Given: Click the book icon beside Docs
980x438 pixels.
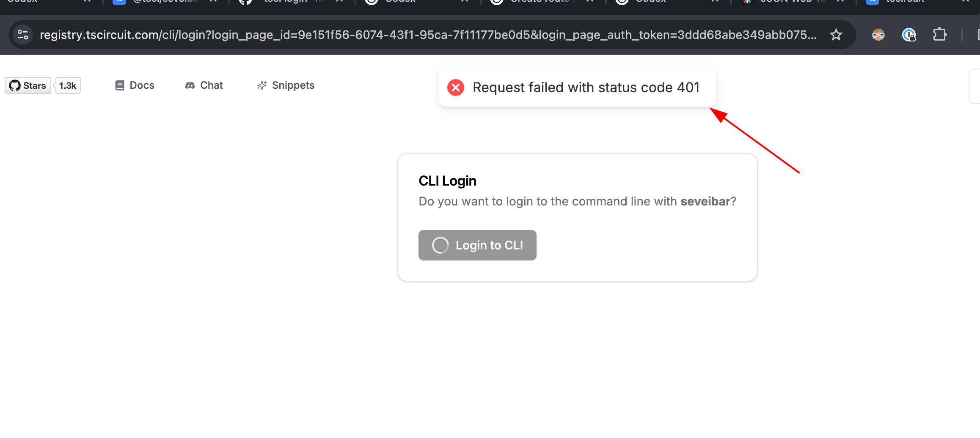Looking at the screenshot, I should (120, 85).
